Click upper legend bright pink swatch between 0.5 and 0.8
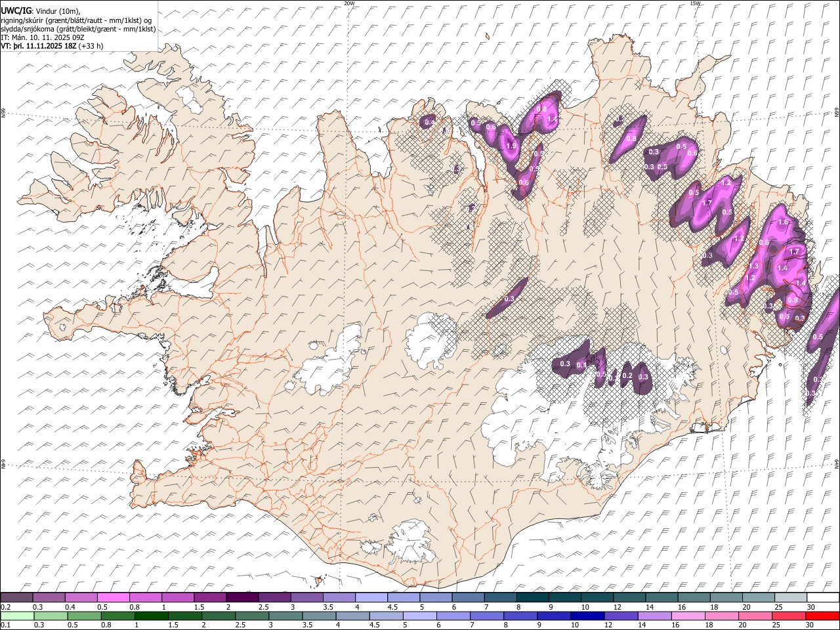The image size is (840, 630). (113, 597)
